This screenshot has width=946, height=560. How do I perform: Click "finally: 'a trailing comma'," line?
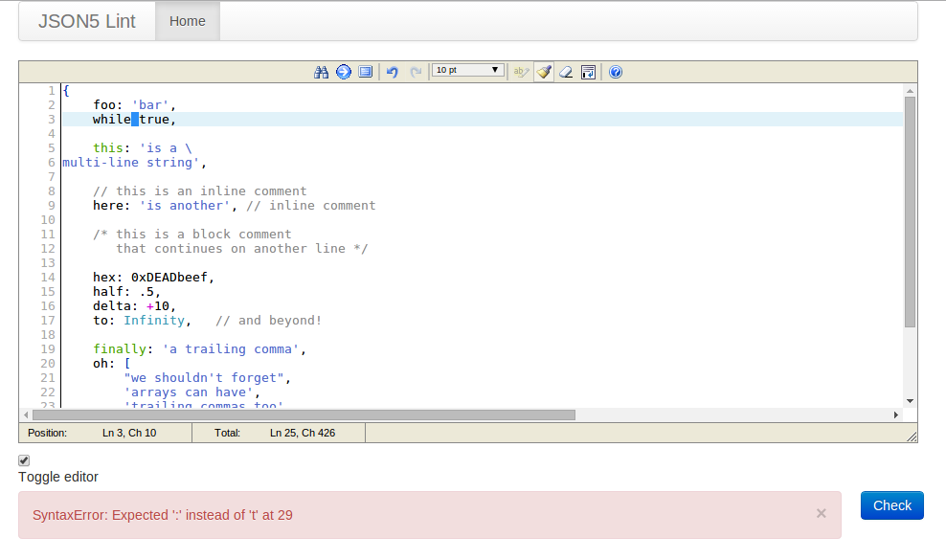pos(200,349)
